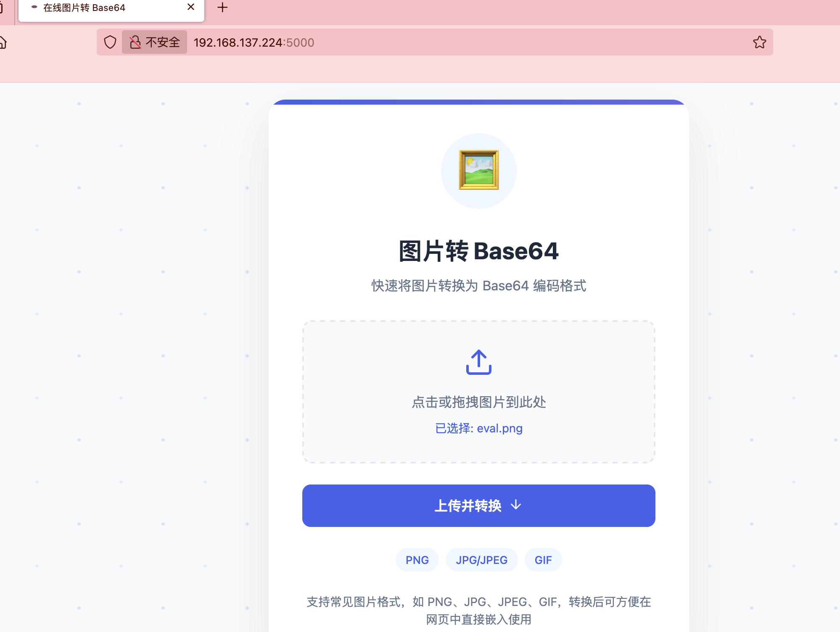Click 点击或拖拽图片到此处 drop zone text

(x=478, y=402)
